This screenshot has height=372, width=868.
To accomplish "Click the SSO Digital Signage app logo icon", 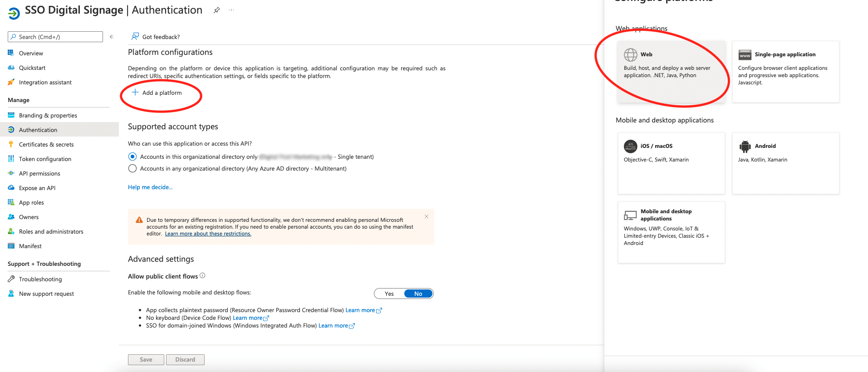I will [14, 14].
